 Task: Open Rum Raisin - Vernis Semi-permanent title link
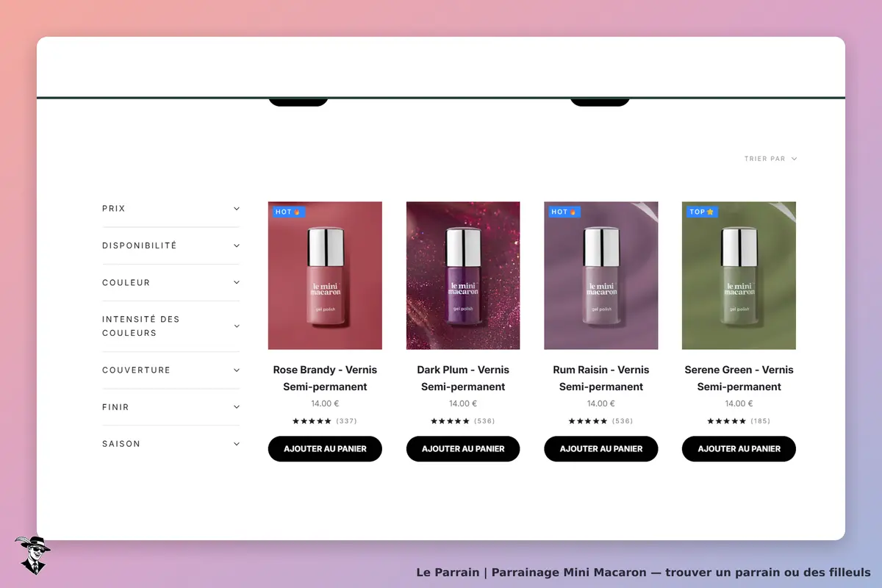click(601, 378)
